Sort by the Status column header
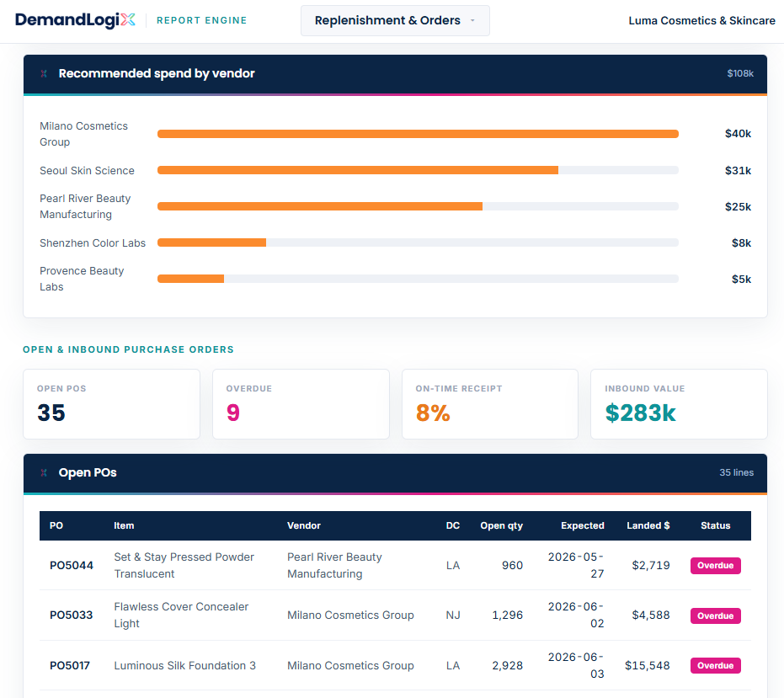The image size is (784, 698). (x=716, y=525)
